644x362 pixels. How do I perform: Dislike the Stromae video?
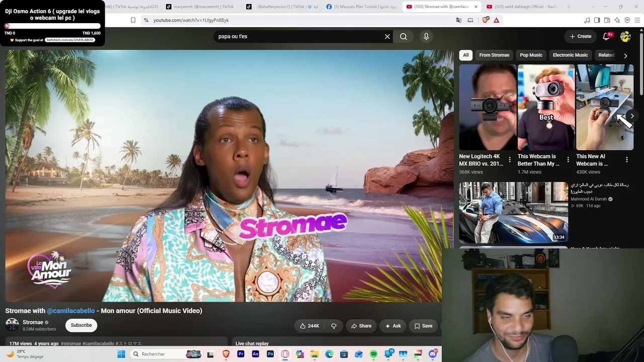click(334, 326)
